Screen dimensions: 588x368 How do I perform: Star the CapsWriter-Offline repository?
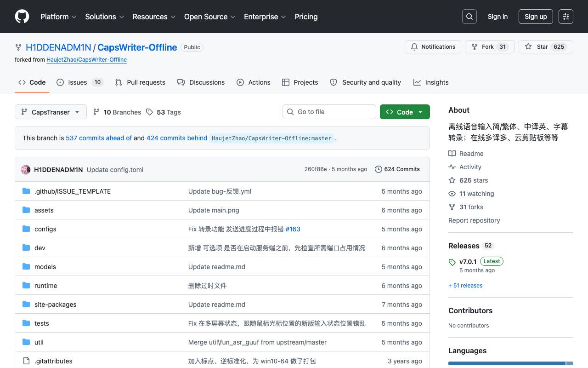coord(546,47)
